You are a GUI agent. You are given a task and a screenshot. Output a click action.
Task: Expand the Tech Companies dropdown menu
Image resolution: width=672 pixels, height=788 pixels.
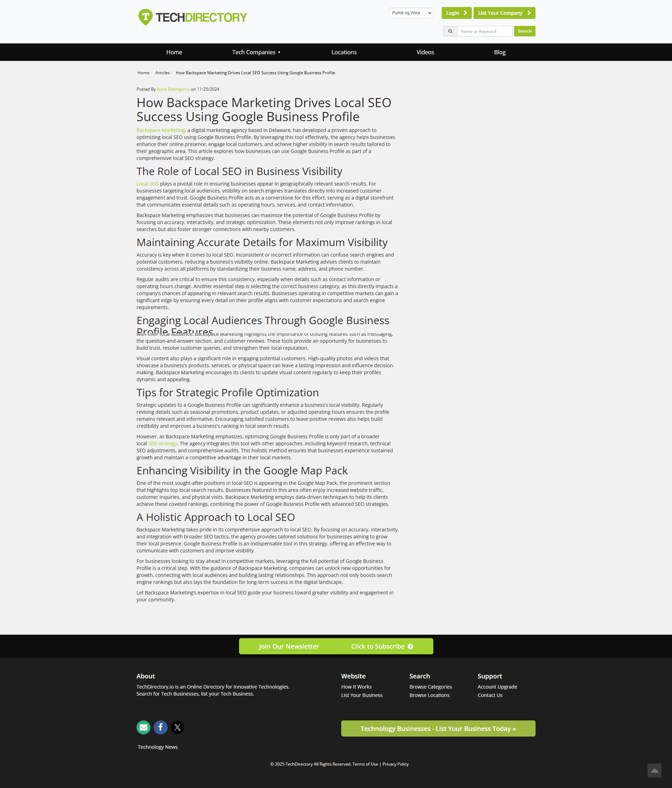(256, 52)
